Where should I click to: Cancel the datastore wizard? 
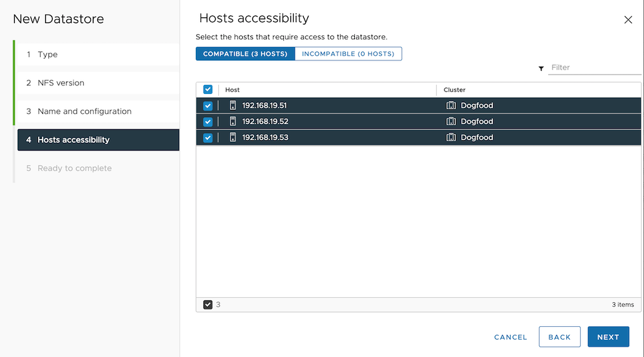510,337
